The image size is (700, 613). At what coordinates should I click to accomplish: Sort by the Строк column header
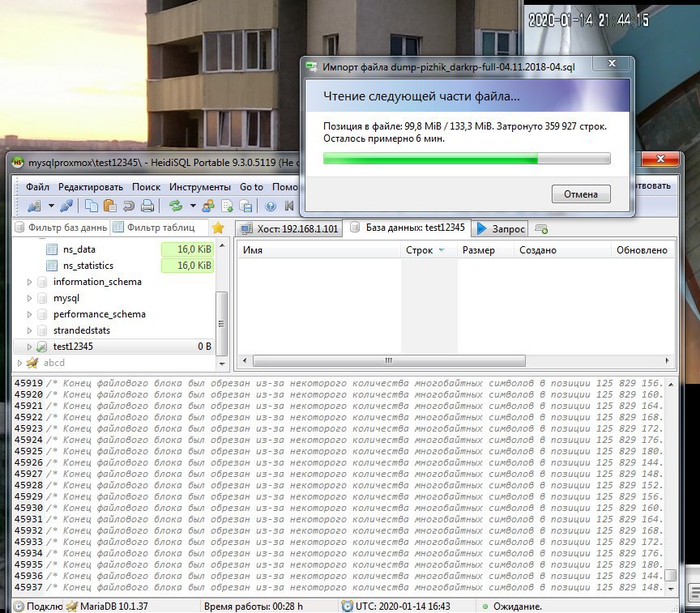[429, 250]
